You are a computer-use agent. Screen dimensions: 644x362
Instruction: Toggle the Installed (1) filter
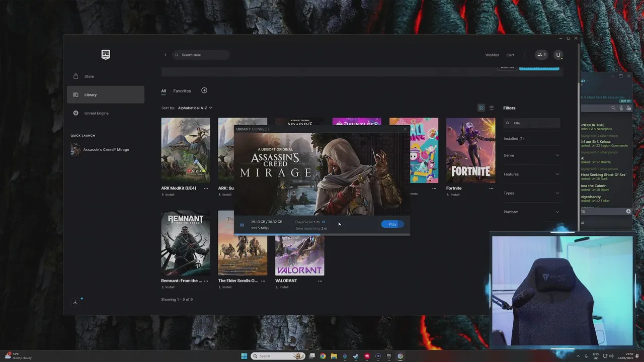[514, 138]
